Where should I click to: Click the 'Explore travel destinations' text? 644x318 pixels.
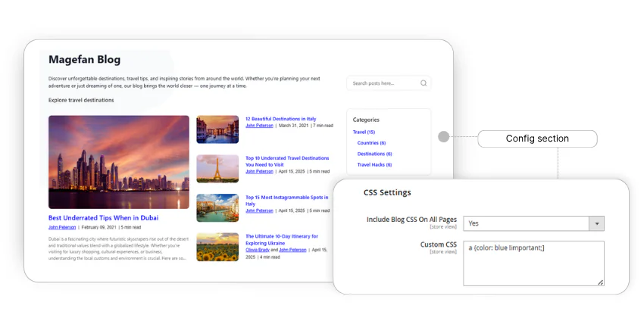pyautogui.click(x=81, y=100)
